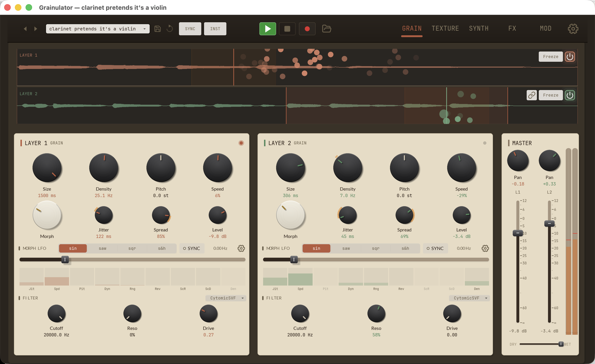The image size is (595, 364).
Task: Open Layer 1 filter type CytomicSVF dropdown
Action: coord(226,298)
